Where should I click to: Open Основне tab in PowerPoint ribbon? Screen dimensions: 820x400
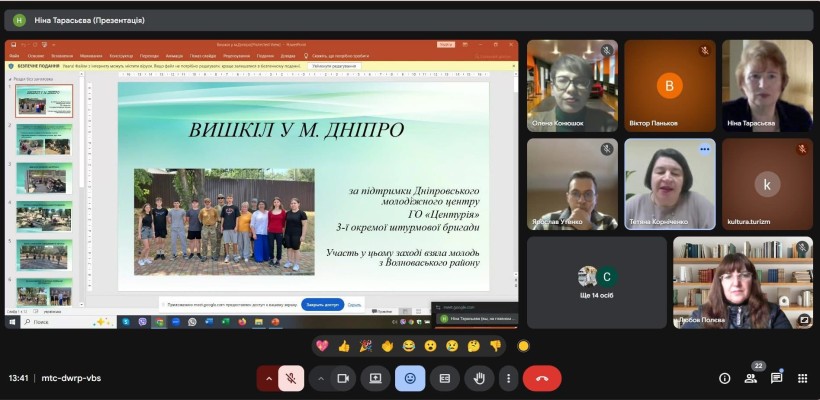(x=36, y=55)
